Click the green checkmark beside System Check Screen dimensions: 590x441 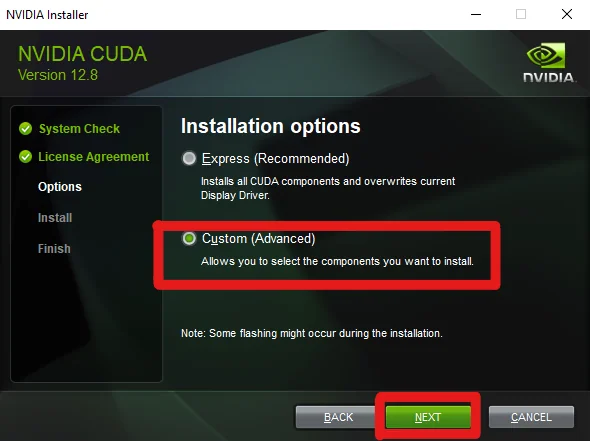[26, 129]
